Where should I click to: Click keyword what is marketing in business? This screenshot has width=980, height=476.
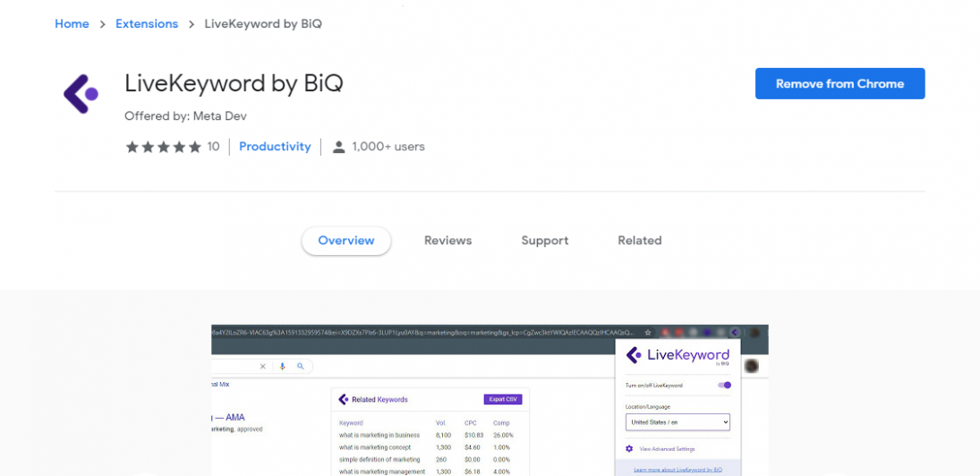379,436
